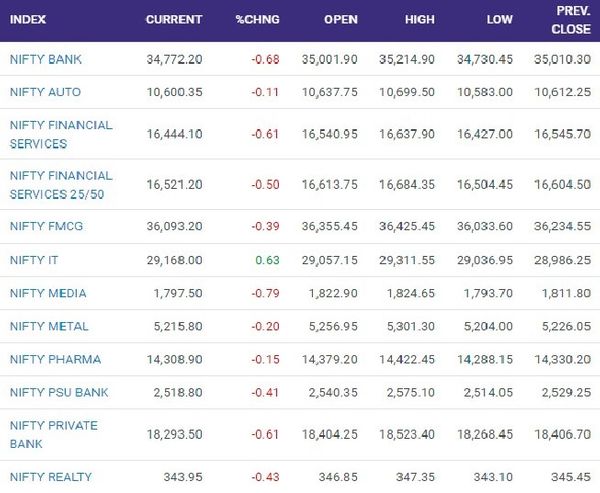Image resolution: width=600 pixels, height=493 pixels.
Task: Select NIFTY AUTO high value 10,699.50
Action: point(407,92)
